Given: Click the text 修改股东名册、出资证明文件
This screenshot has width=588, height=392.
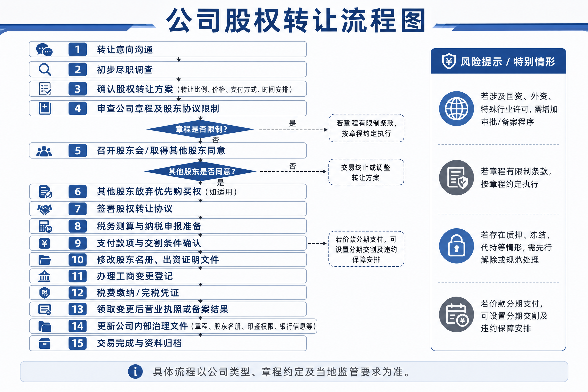Looking at the screenshot, I should pos(158,260).
